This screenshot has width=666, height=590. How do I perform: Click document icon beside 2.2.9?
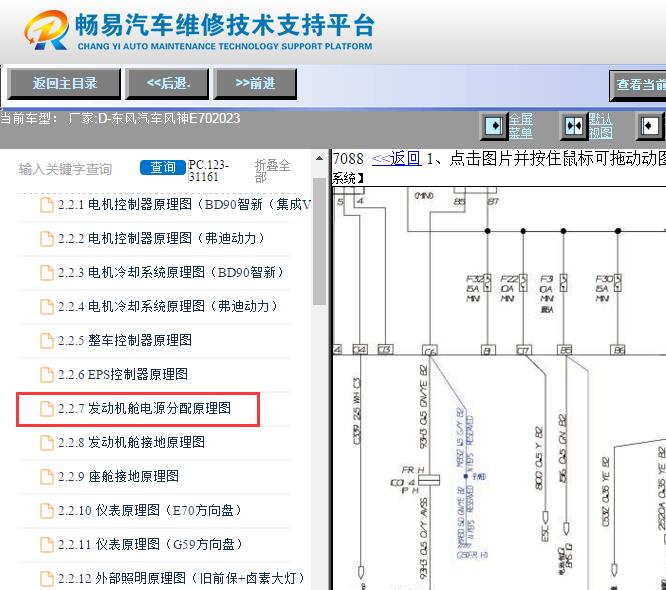coord(47,477)
